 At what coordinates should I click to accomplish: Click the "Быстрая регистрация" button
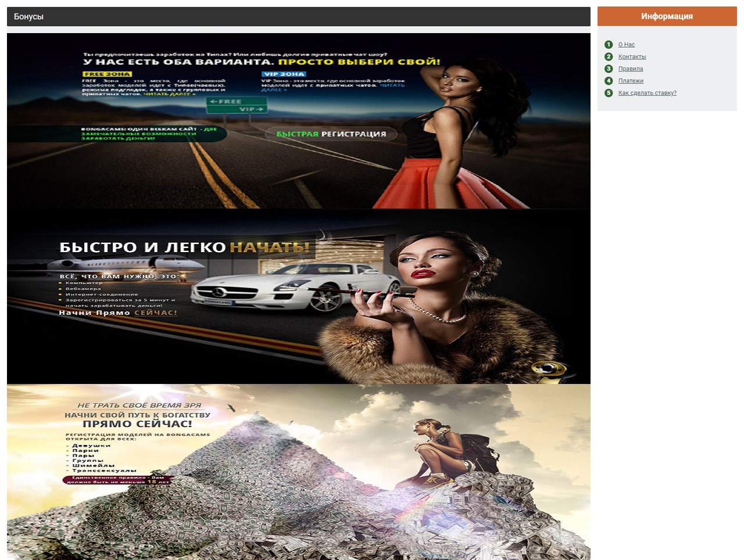click(x=331, y=134)
